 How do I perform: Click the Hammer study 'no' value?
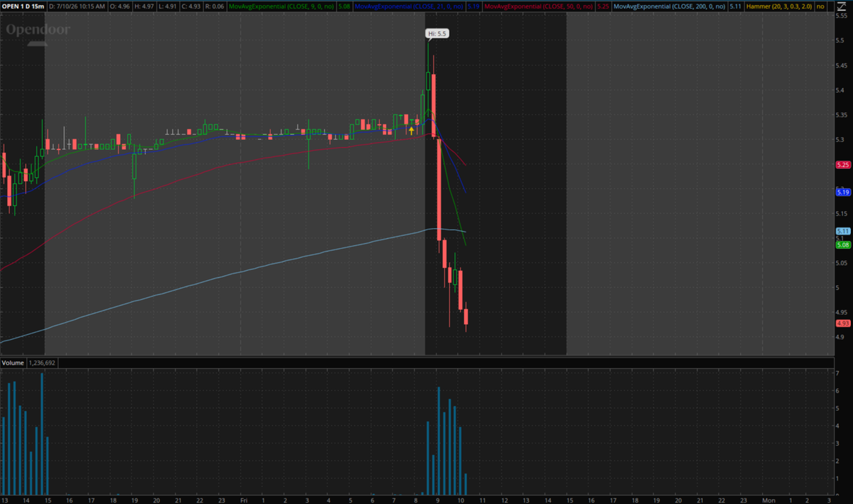pyautogui.click(x=820, y=6)
